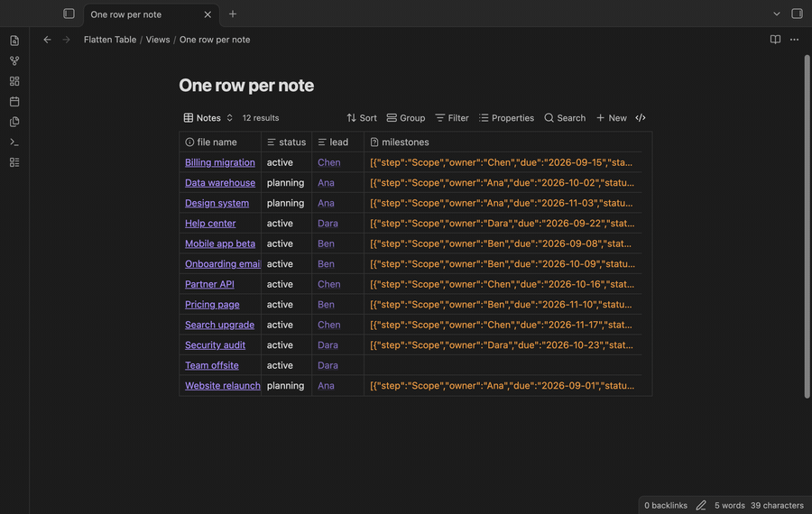Open daily note calendar icon
The height and width of the screenshot is (514, 812).
(x=14, y=102)
